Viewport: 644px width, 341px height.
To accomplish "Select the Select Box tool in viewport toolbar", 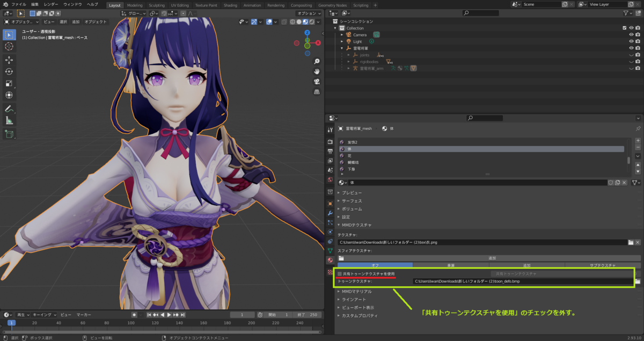I will click(9, 35).
